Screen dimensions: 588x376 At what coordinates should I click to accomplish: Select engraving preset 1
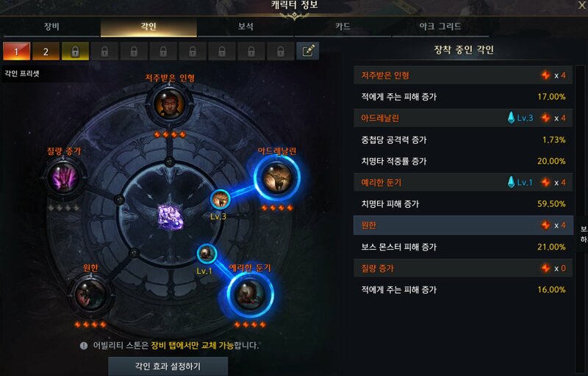click(16, 51)
